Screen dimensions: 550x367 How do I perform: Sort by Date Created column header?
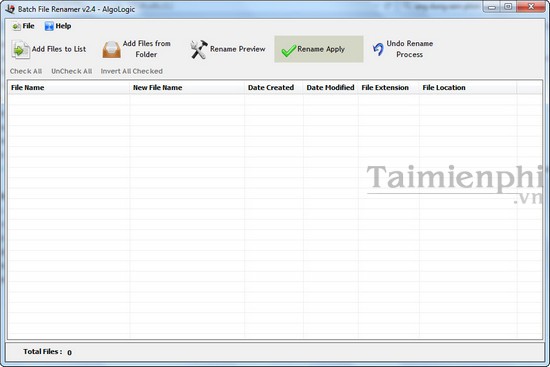[274, 88]
